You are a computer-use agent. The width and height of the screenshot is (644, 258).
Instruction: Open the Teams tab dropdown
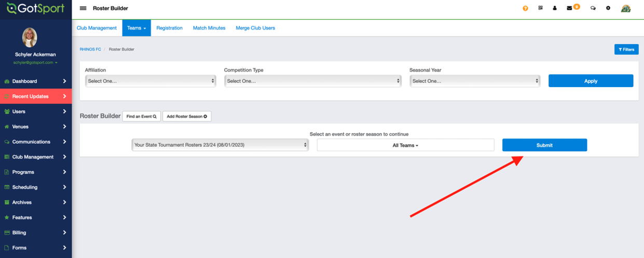point(136,28)
